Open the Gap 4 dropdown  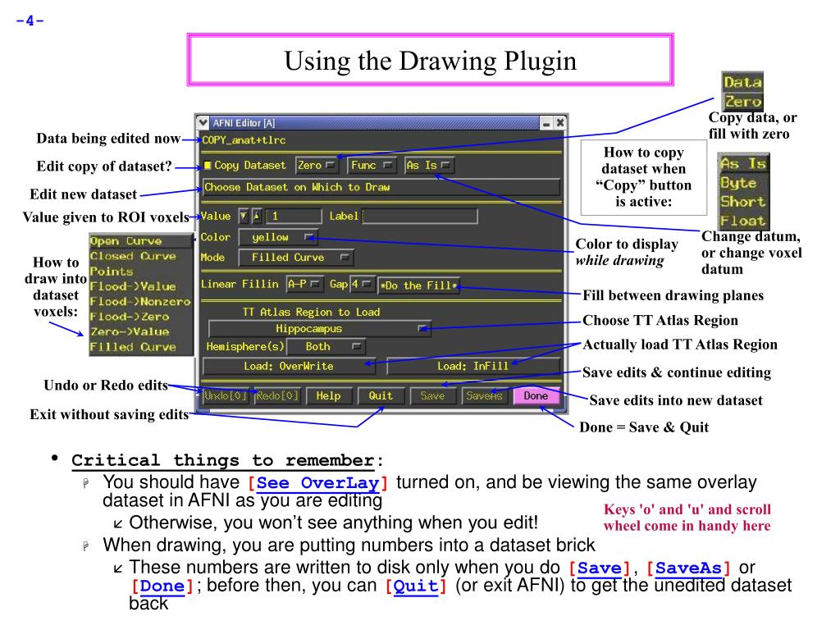(362, 285)
